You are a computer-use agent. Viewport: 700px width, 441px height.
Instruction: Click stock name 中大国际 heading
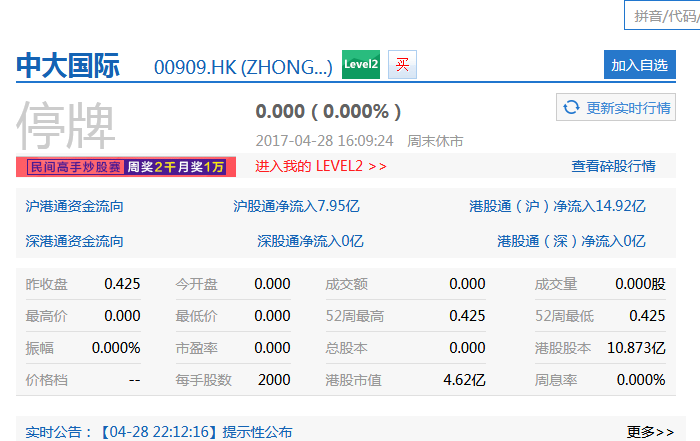point(68,66)
